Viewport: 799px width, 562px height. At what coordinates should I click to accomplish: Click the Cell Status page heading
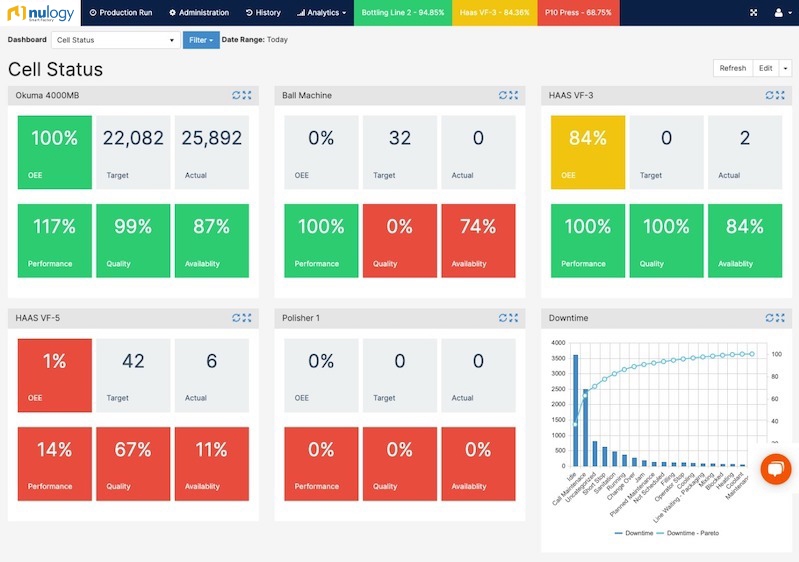coord(56,69)
